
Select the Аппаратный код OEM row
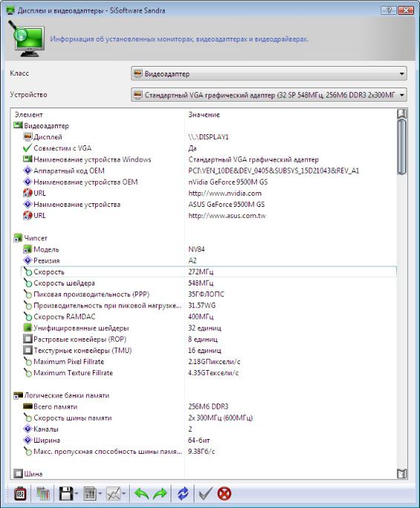click(x=209, y=171)
